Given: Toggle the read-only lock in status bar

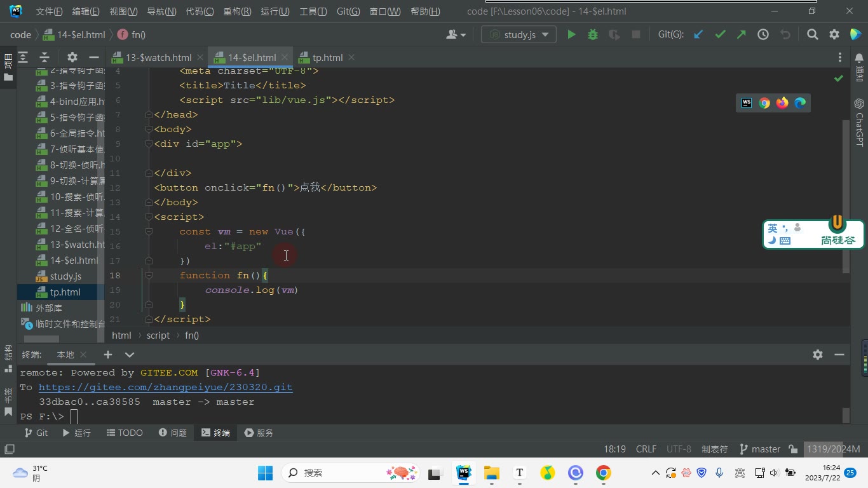Looking at the screenshot, I should click(793, 449).
